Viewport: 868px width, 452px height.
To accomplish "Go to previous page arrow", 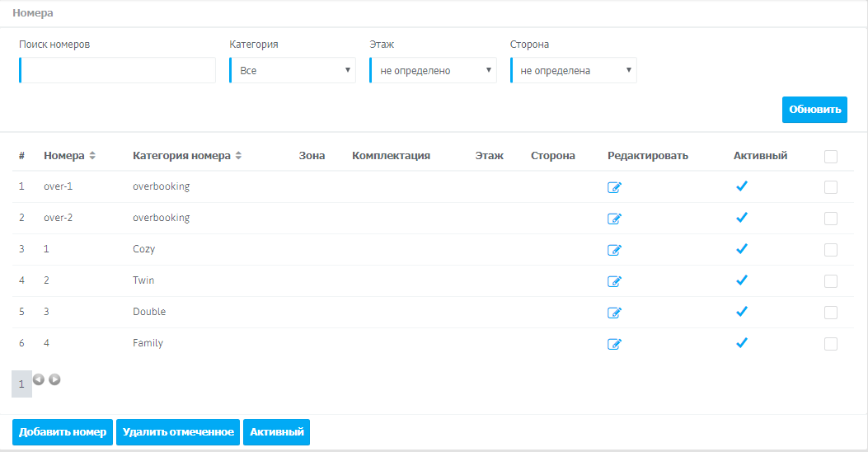I will click(39, 380).
